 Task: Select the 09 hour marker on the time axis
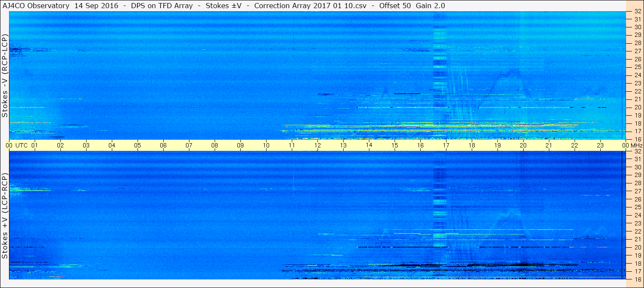tap(240, 145)
